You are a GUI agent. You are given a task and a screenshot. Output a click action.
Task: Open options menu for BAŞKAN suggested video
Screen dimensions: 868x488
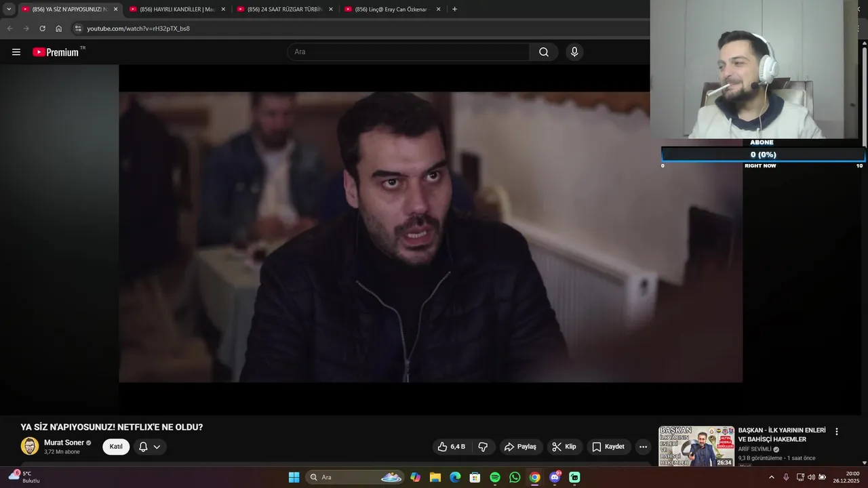pos(836,432)
